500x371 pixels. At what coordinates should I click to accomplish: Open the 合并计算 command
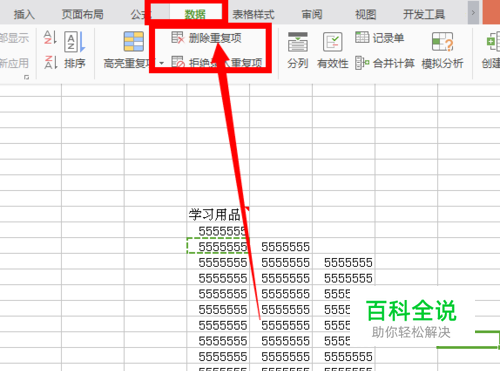394,63
